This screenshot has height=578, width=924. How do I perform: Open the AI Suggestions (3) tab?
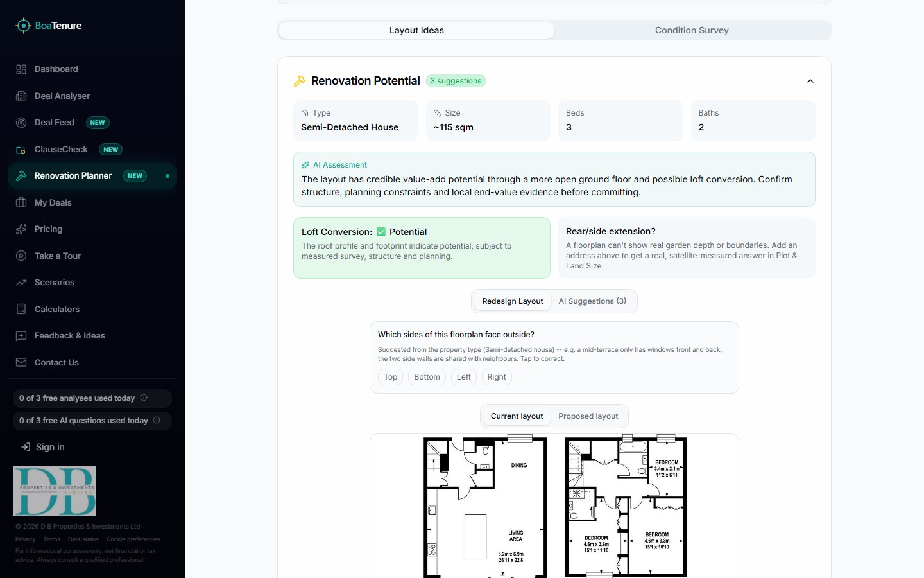pos(592,301)
